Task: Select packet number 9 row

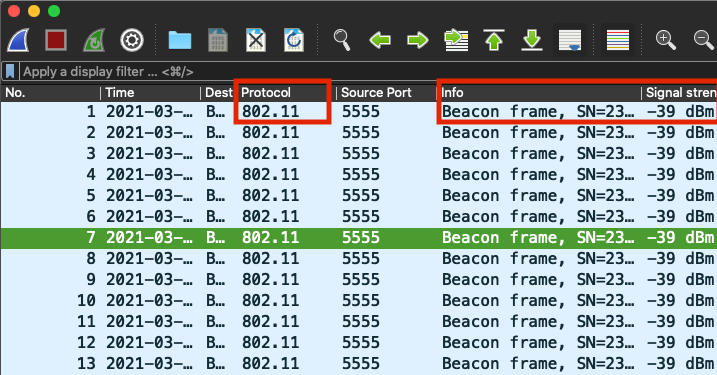Action: (358, 280)
